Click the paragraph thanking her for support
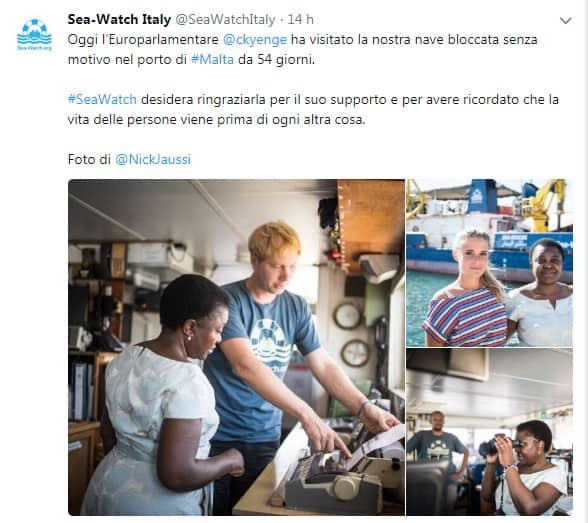 (x=313, y=109)
